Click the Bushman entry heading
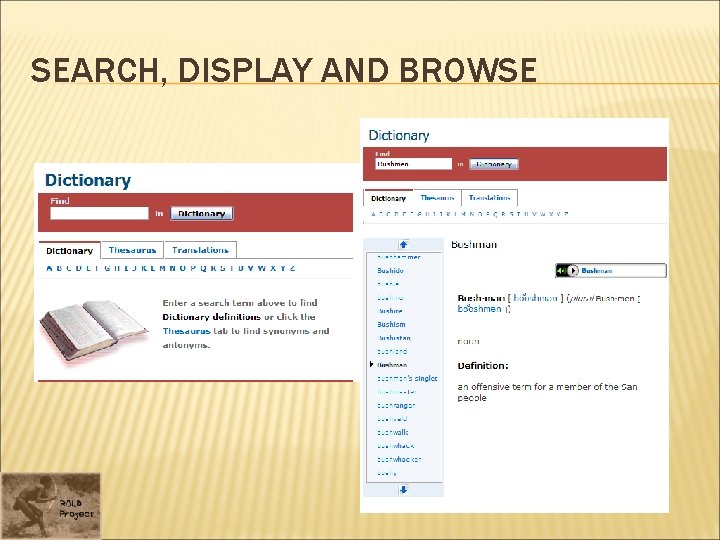The width and height of the screenshot is (720, 540). (x=474, y=245)
